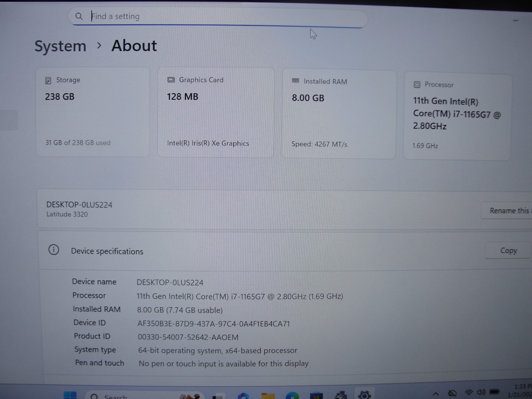
Task: Click Rename this PC button
Action: [x=506, y=210]
